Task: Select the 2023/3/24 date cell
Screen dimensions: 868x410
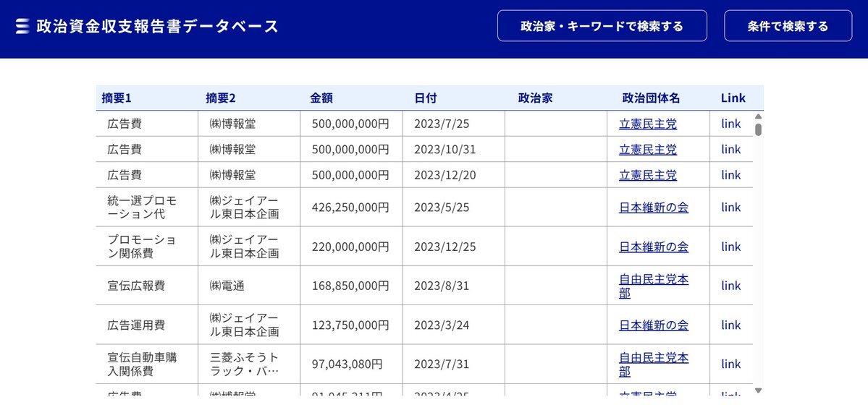Action: (x=453, y=325)
